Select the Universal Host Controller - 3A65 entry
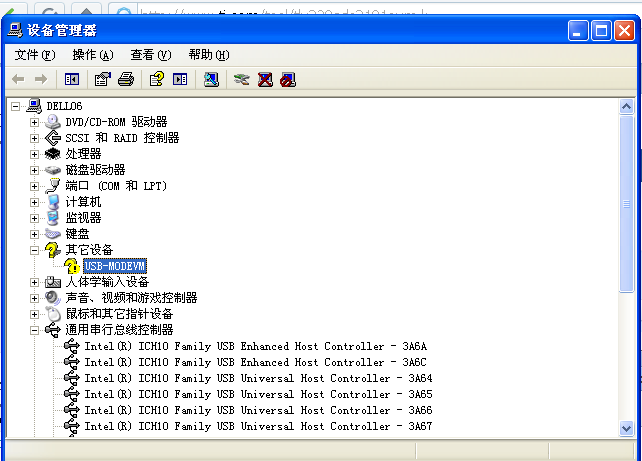642x461 pixels. [258, 394]
